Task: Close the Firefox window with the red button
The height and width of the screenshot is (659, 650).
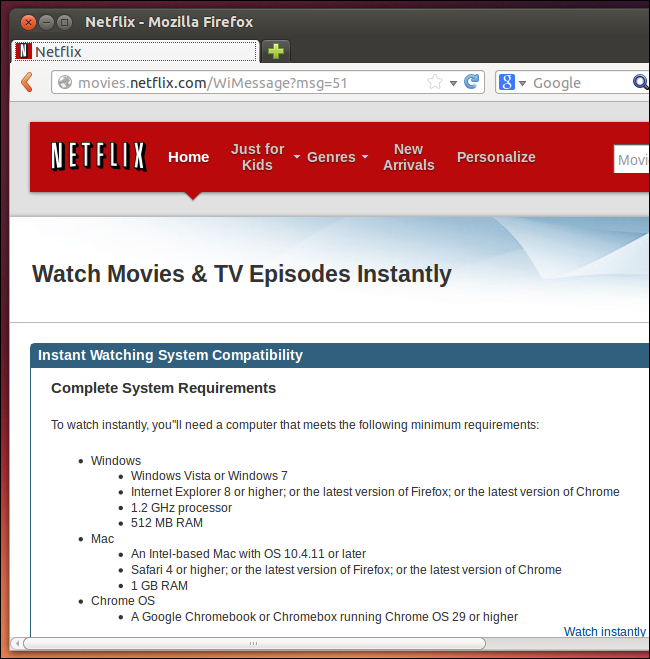Action: [28, 22]
